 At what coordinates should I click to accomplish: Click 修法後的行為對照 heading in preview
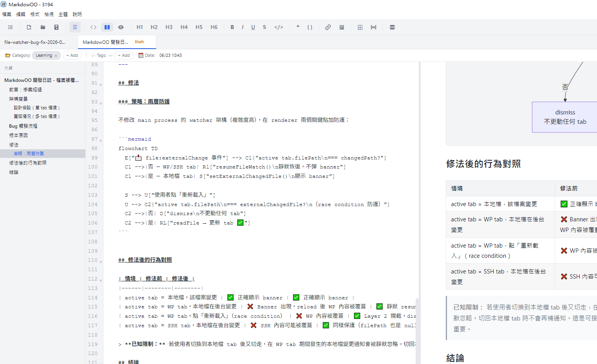(x=483, y=164)
